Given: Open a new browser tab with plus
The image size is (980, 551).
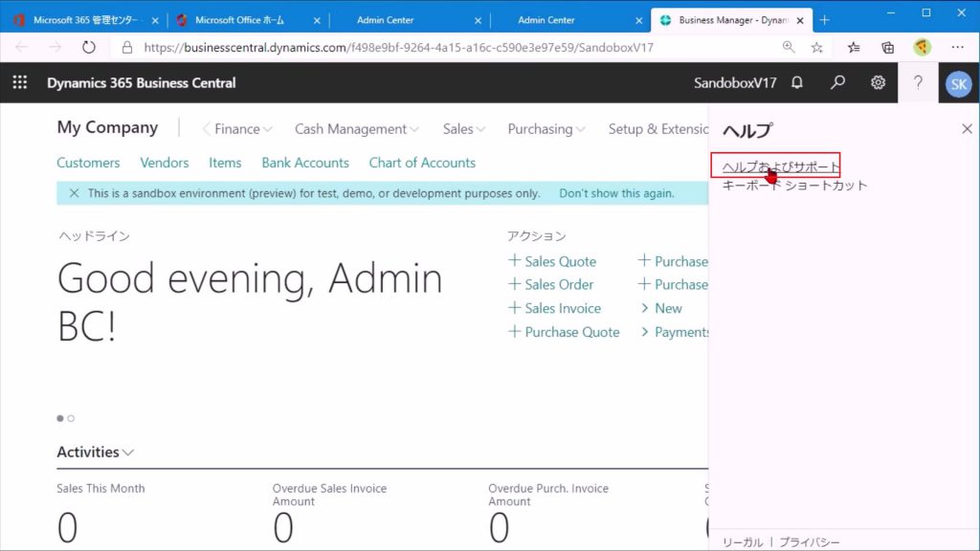Looking at the screenshot, I should tap(824, 20).
